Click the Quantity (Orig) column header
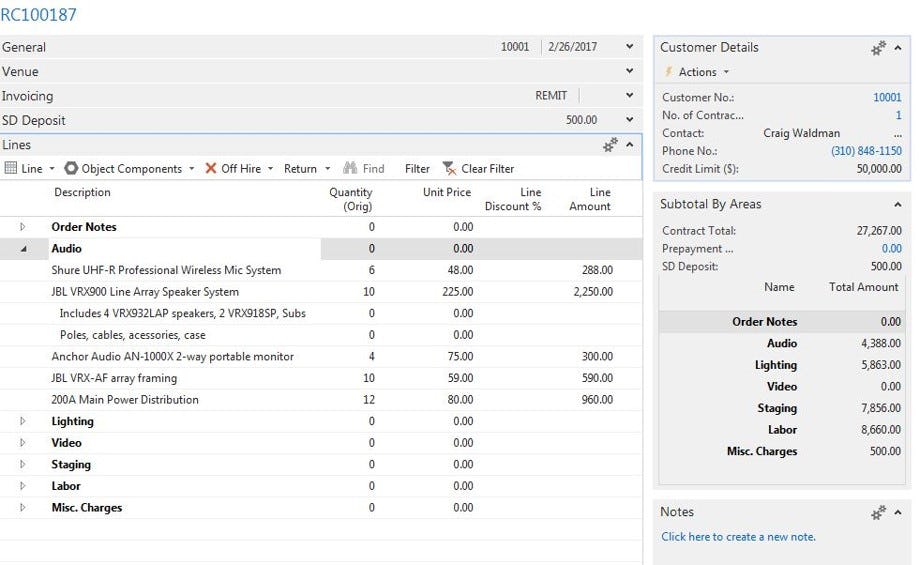Image resolution: width=920 pixels, height=565 pixels. pos(350,199)
